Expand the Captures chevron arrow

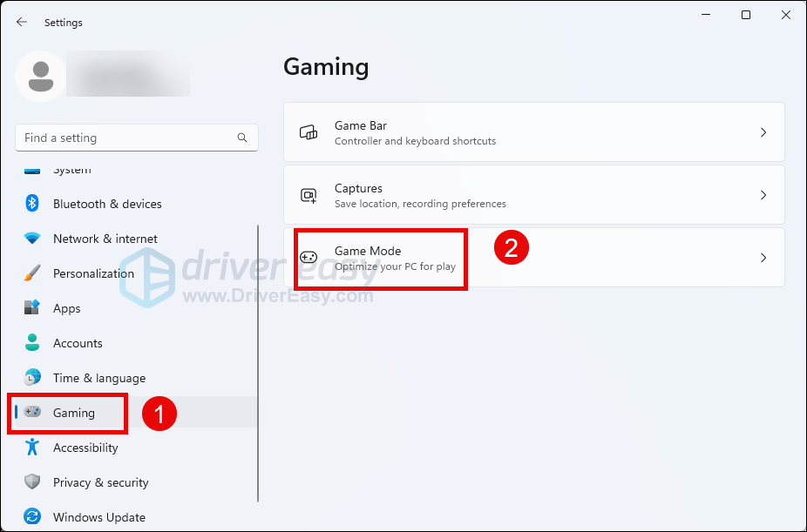[x=763, y=196]
